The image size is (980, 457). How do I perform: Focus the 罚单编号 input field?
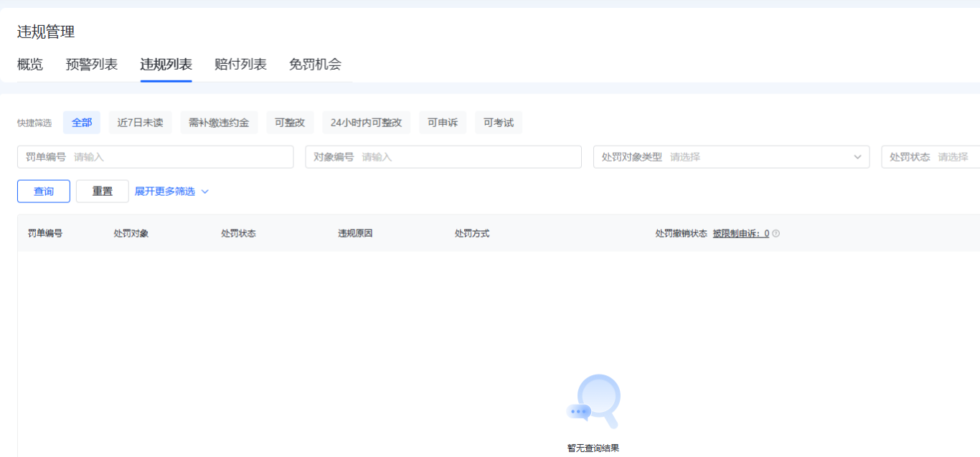(179, 157)
